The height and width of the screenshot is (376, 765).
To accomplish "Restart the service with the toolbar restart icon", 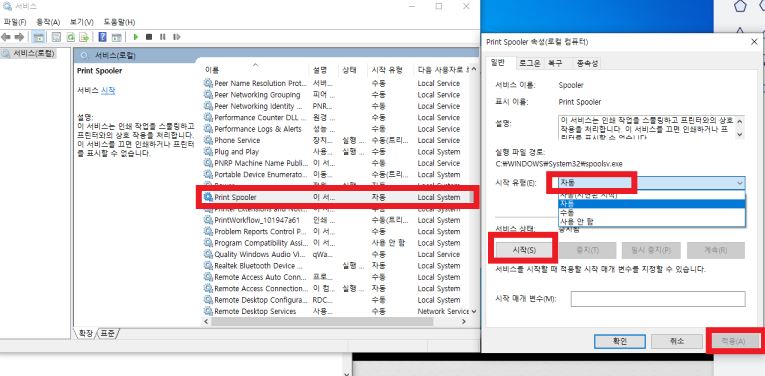I will pos(177,37).
